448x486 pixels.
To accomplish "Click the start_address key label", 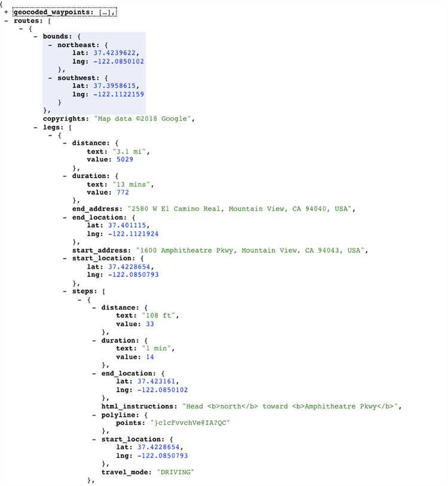I will (x=102, y=250).
